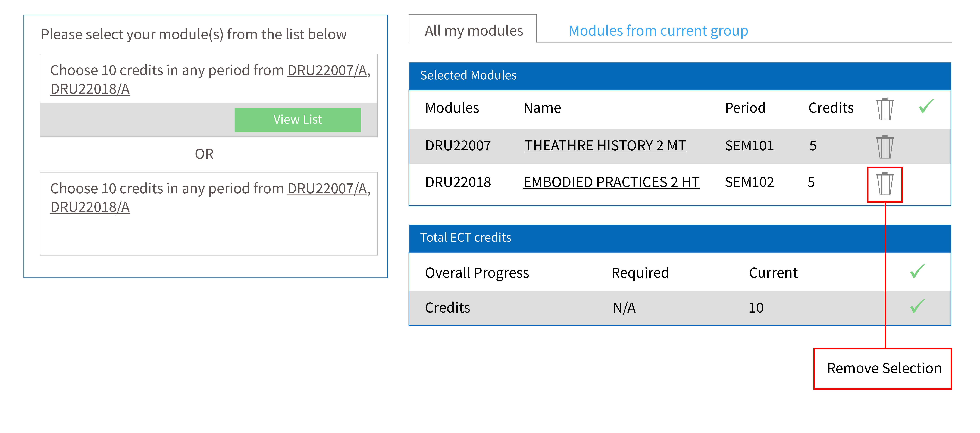This screenshot has height=433, width=980.
Task: Remove the DRU22018 selection with trash icon
Action: pyautogui.click(x=885, y=183)
